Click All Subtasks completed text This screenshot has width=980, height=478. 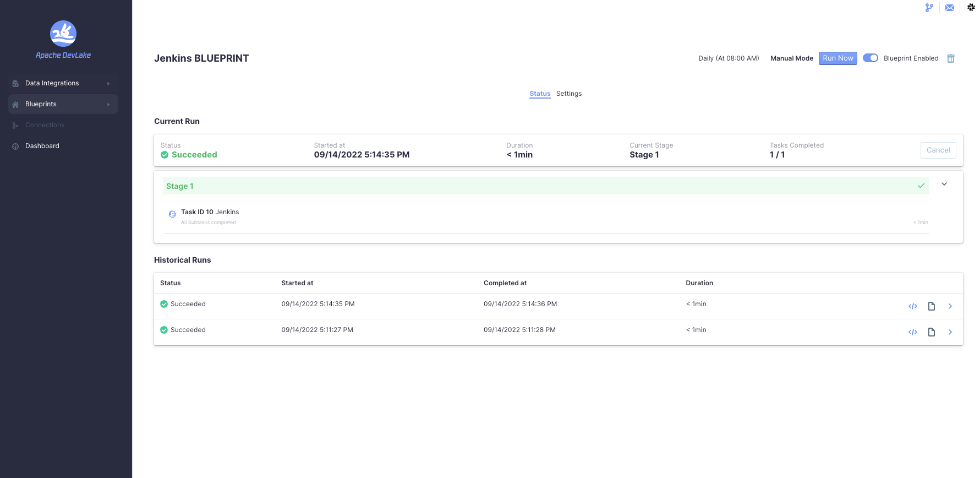point(209,222)
